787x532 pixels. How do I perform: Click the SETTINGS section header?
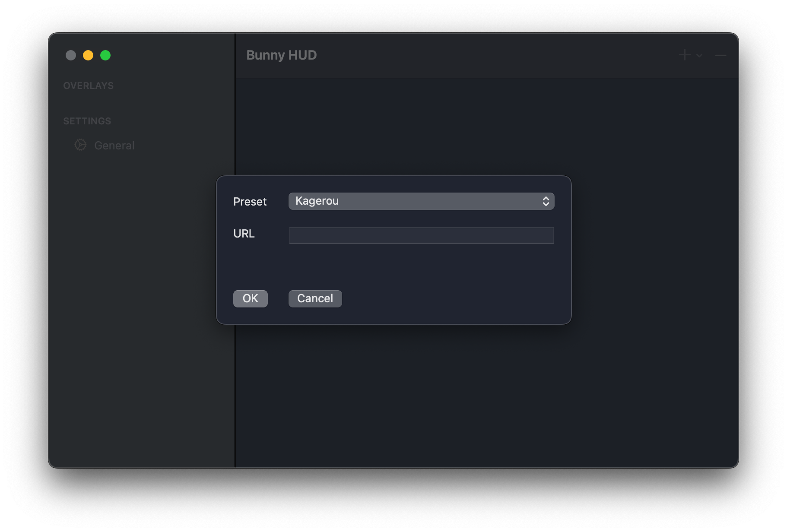[x=87, y=121]
